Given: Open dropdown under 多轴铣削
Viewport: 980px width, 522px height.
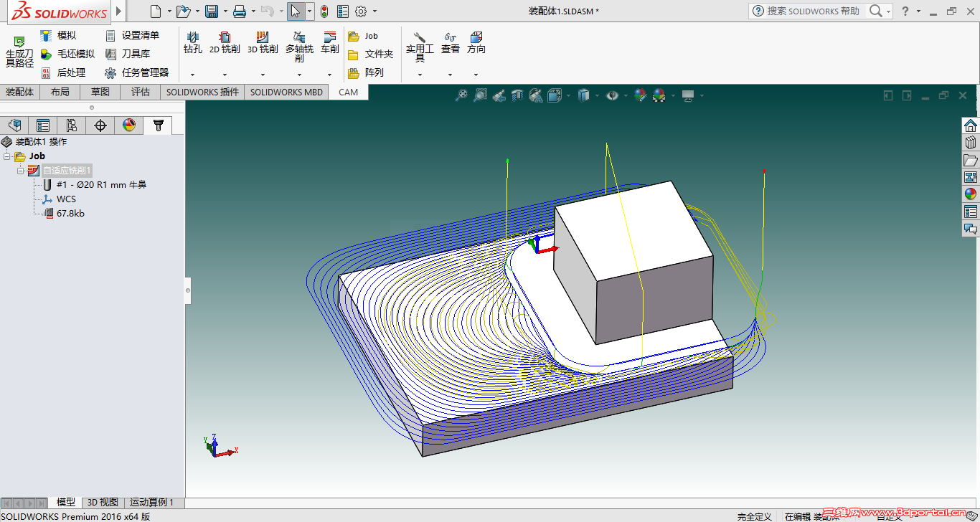Looking at the screenshot, I should 299,75.
